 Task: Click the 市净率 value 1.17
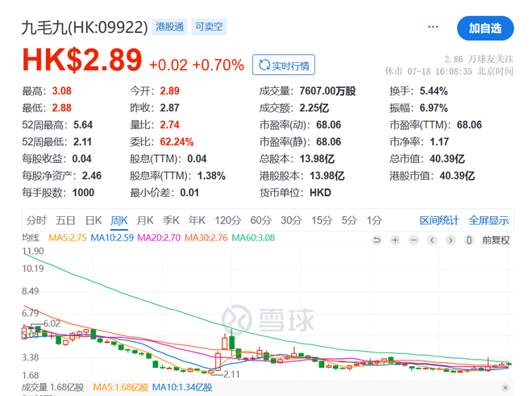439,142
